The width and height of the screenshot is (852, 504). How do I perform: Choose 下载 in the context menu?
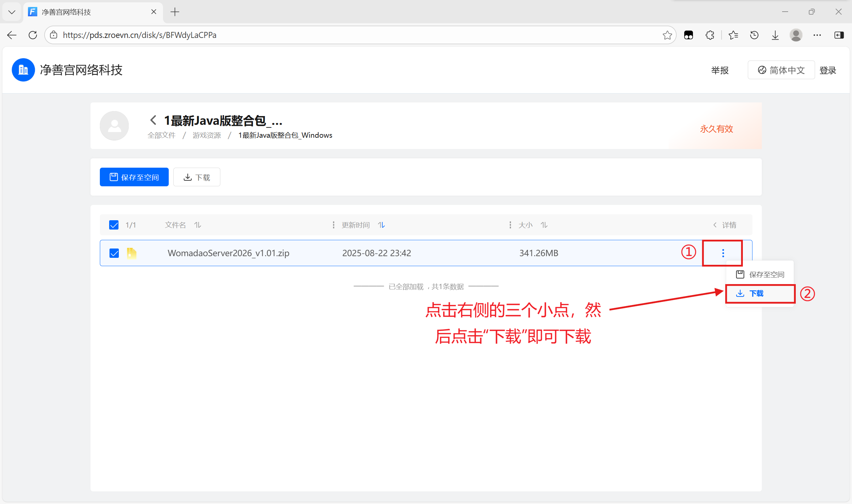756,293
